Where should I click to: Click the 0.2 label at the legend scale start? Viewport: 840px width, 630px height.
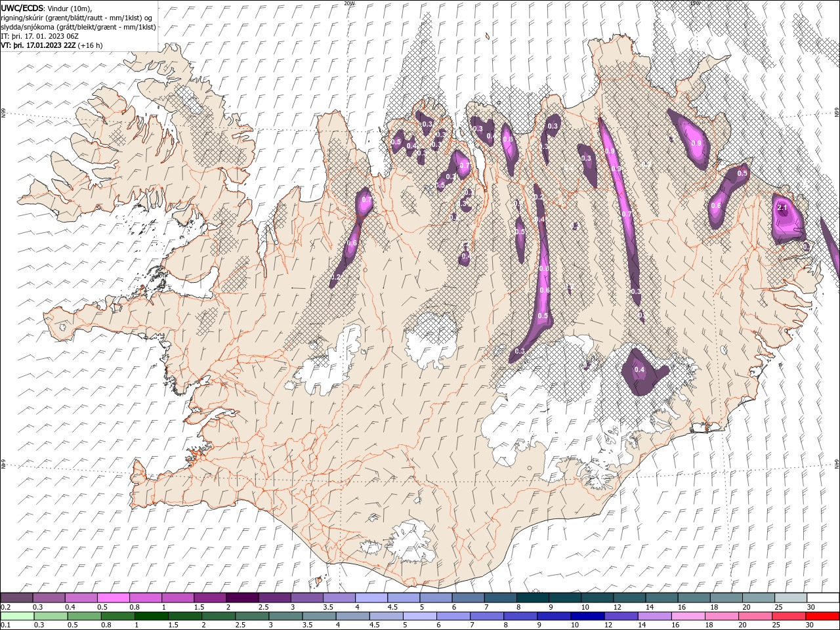(5, 607)
